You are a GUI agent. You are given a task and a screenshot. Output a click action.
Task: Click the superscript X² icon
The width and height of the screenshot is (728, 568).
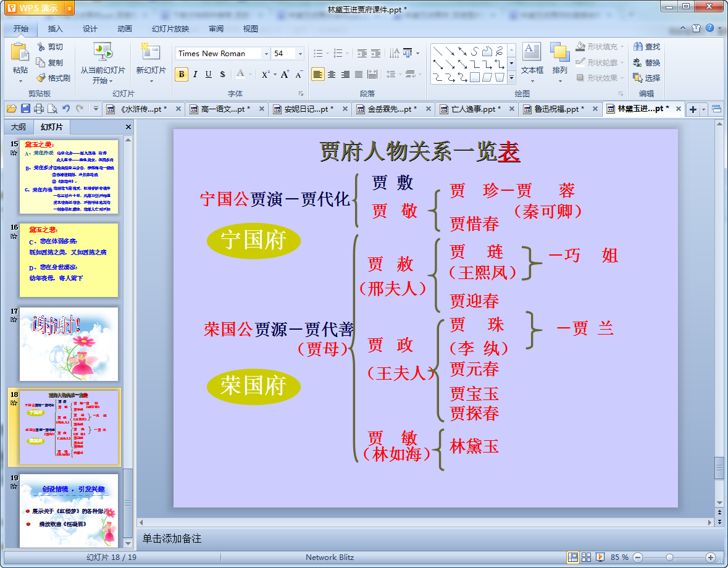tap(265, 74)
